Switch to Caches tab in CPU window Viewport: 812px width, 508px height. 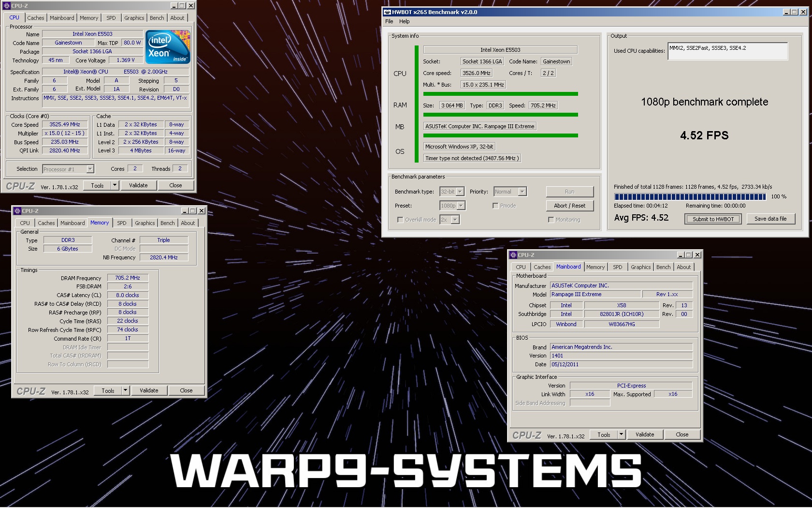coord(36,18)
